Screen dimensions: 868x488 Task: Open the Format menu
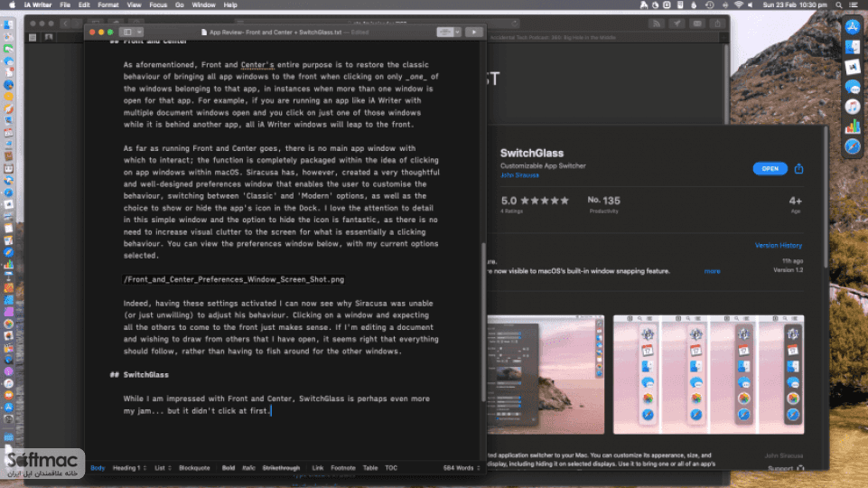click(x=108, y=5)
